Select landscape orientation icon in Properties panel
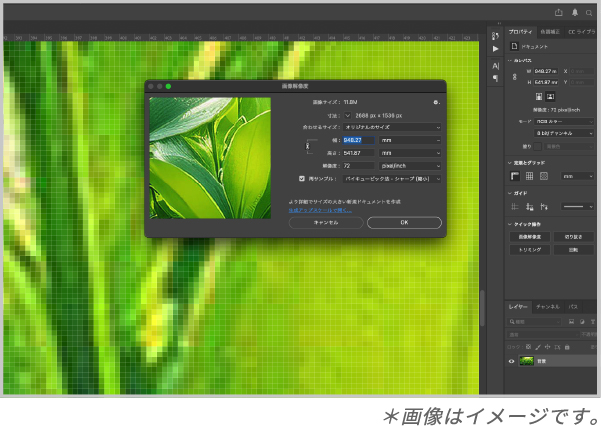This screenshot has width=601, height=426. click(551, 96)
